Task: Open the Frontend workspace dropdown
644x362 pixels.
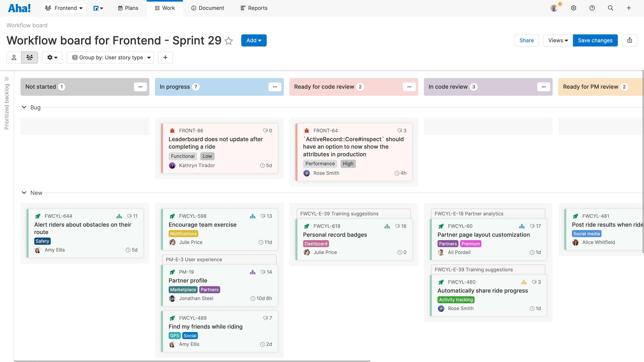Action: coord(64,8)
